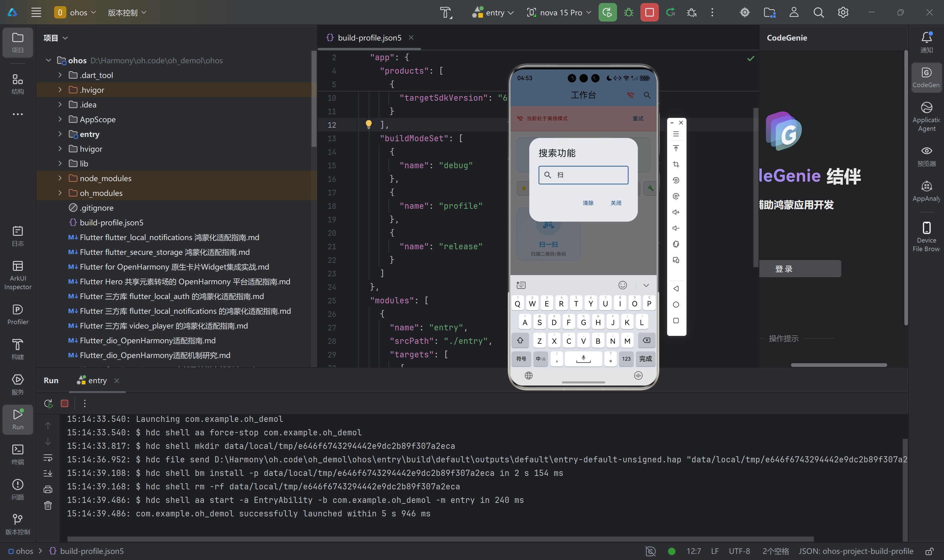
Task: Toggle keyboard Shift key on phone
Action: 520,340
